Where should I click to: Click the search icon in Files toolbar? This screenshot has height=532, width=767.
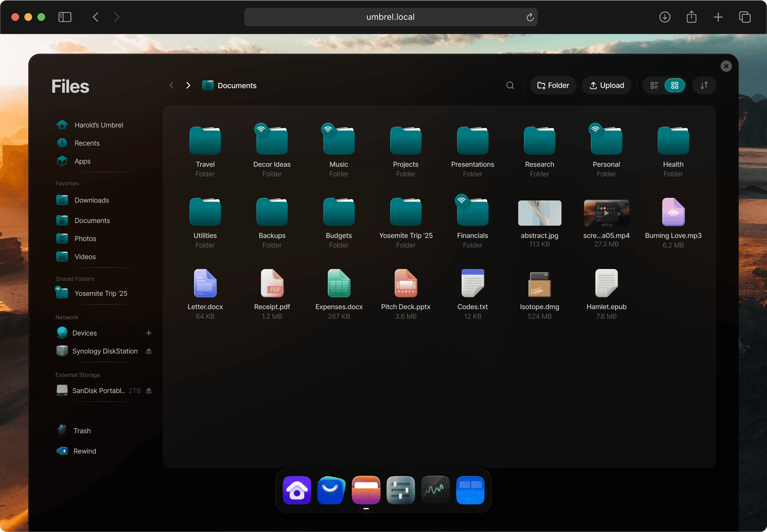510,86
